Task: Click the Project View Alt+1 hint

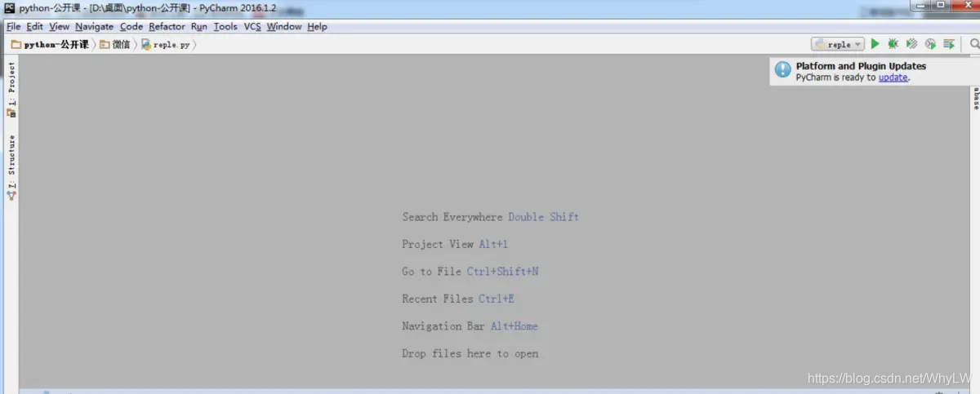Action: coord(455,244)
